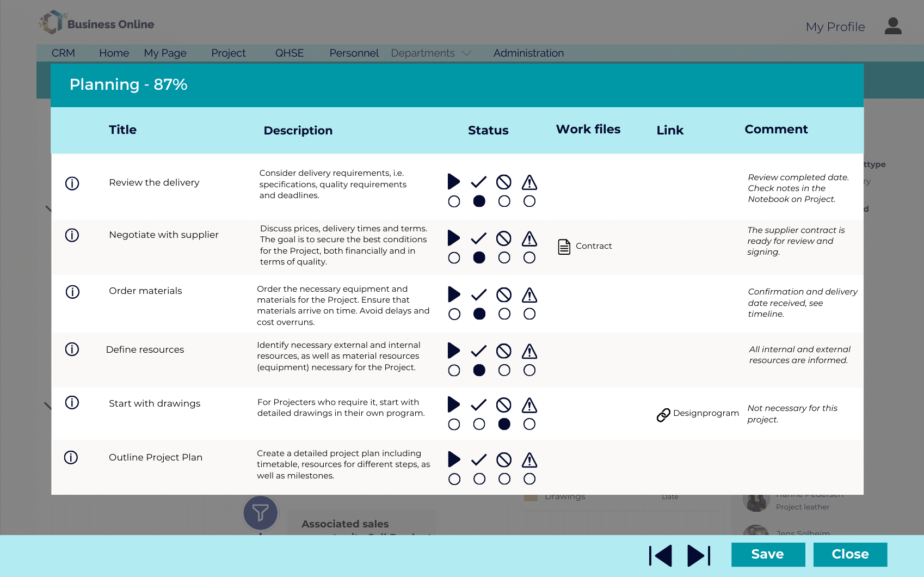Close the Planning dialog
924x577 pixels.
850,555
